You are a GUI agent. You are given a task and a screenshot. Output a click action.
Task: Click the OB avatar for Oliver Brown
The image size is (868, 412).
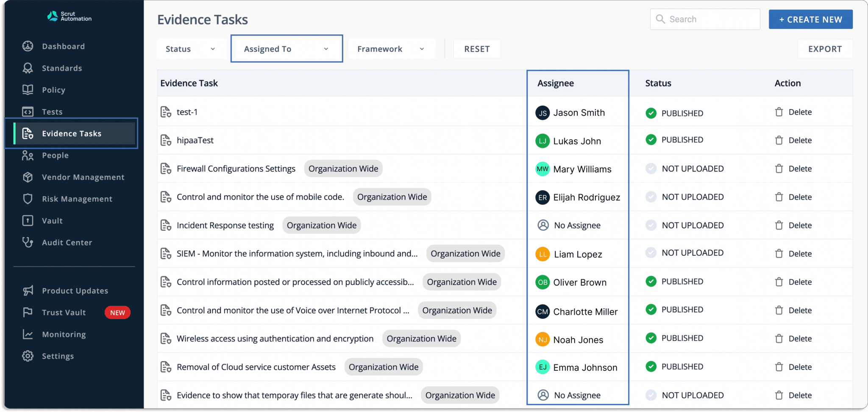tap(542, 282)
